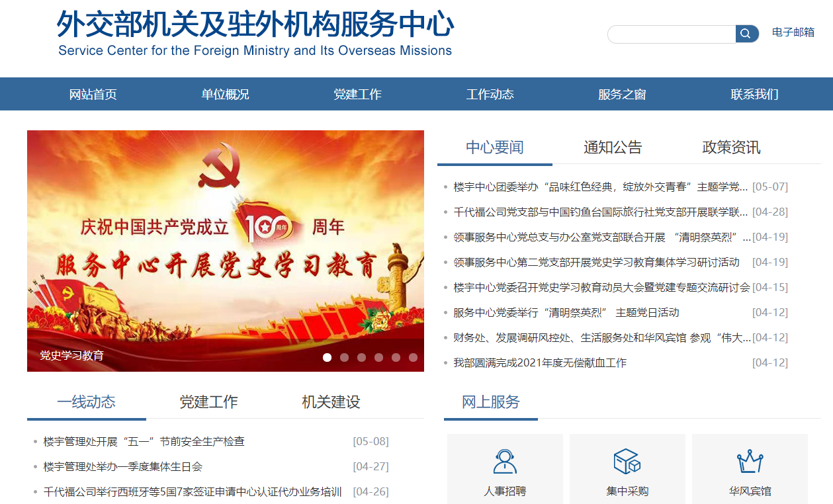Open the 电子邮箱 link

pos(793,32)
